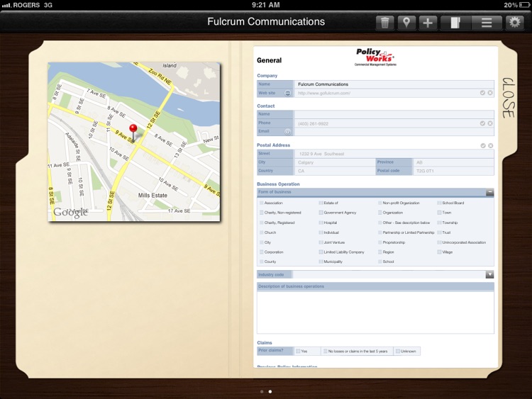Check the No losses in last 5 years box
The height and width of the screenshot is (399, 532).
[x=325, y=352]
